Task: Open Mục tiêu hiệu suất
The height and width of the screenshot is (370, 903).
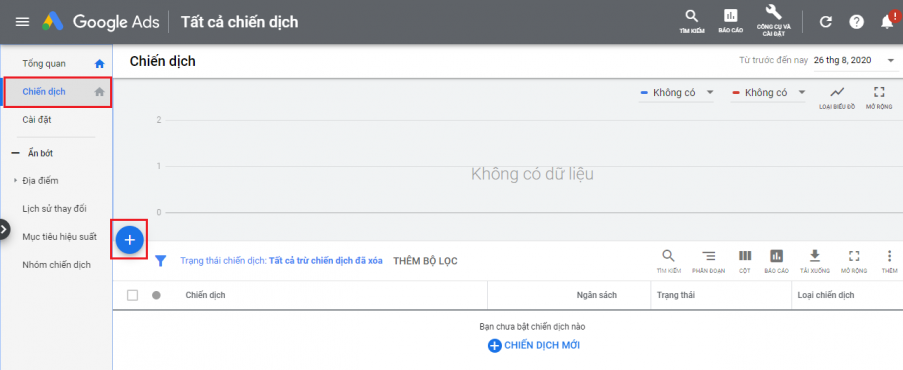Action: coord(59,236)
